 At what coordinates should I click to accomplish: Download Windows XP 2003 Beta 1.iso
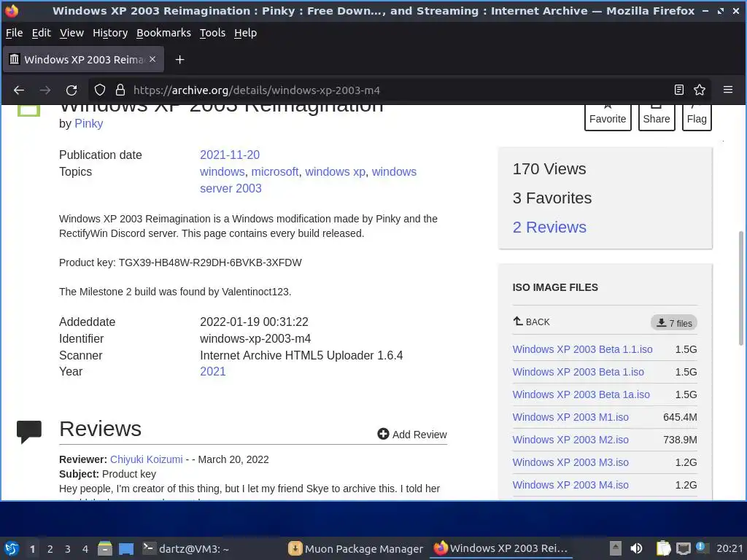click(x=578, y=372)
